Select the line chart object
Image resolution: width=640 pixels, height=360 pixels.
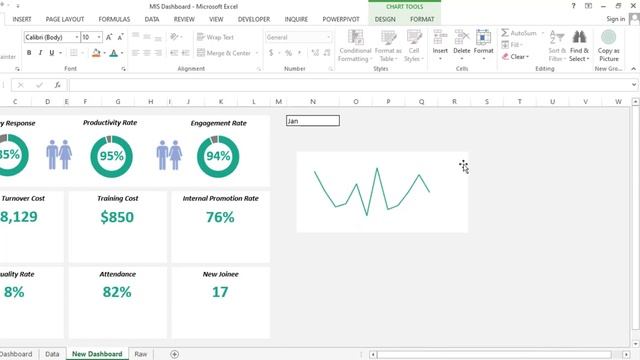click(x=382, y=192)
